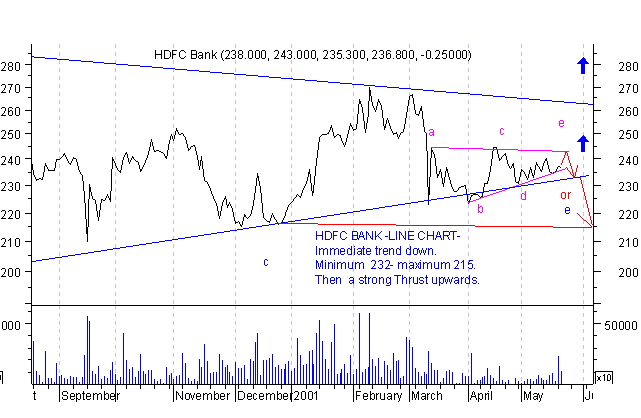Screen dimensions: 641x418
Task: Select the November label on the date axis
Action: 203,396
